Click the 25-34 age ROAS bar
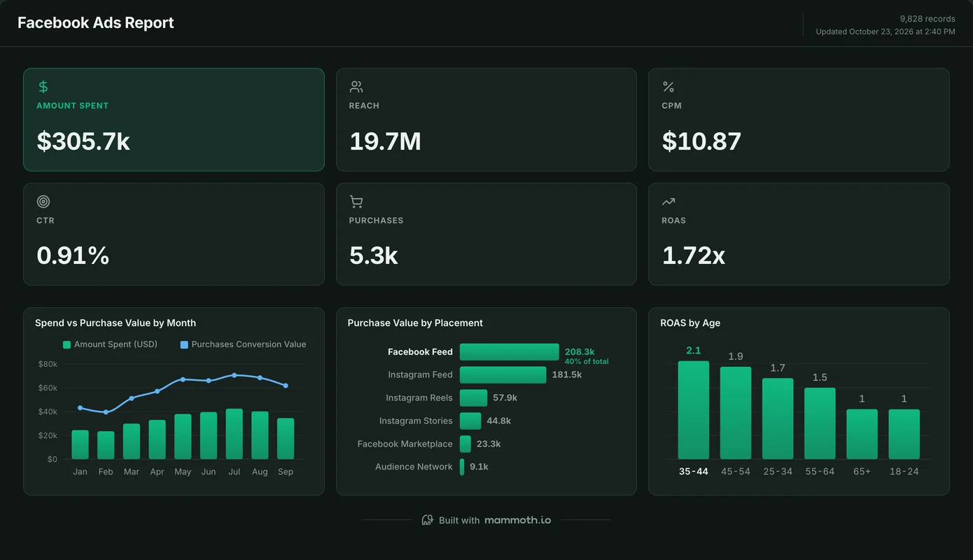 pyautogui.click(x=778, y=419)
